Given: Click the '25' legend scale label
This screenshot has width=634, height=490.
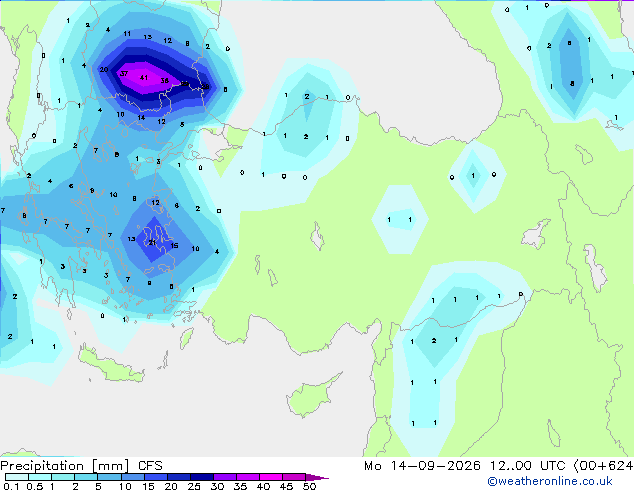Looking at the screenshot, I should pos(194,486).
